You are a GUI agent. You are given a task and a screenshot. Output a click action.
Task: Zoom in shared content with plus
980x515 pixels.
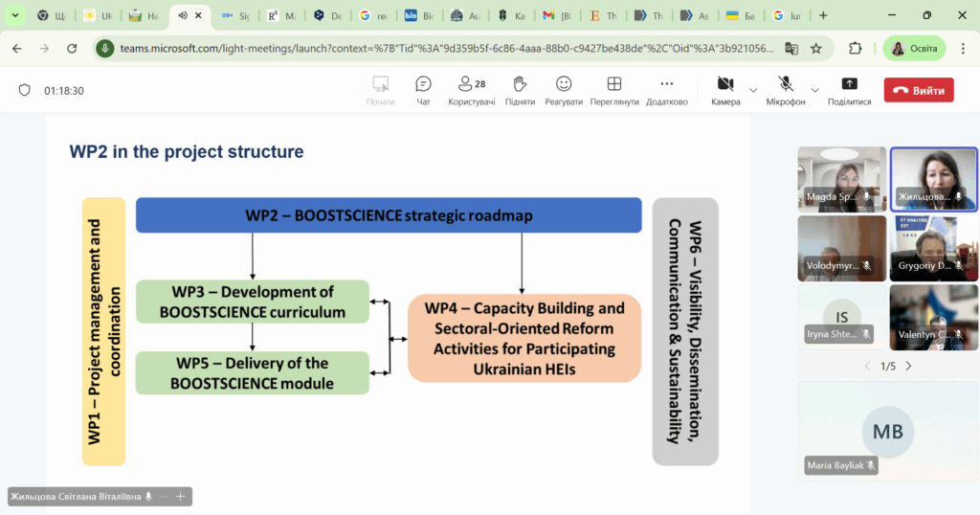click(x=180, y=497)
